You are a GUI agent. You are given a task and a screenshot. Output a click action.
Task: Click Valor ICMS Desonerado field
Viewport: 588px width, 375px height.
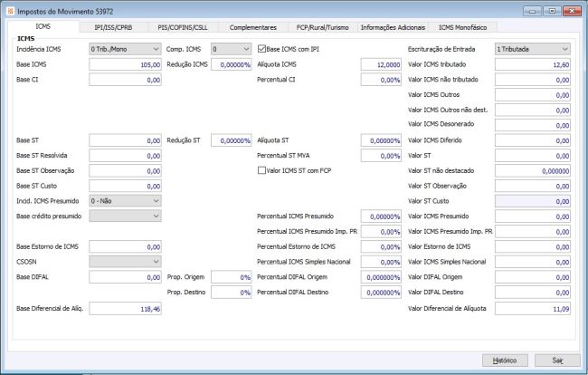[x=533, y=125]
